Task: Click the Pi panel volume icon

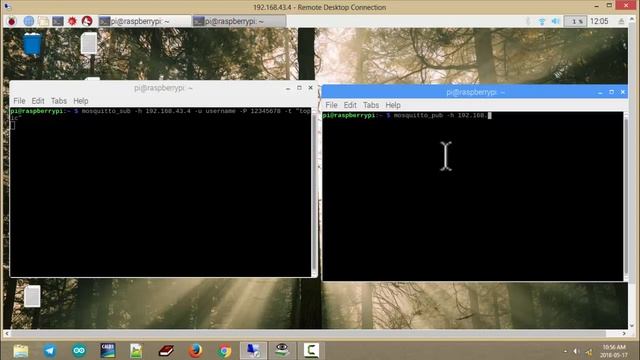Action: click(x=555, y=21)
